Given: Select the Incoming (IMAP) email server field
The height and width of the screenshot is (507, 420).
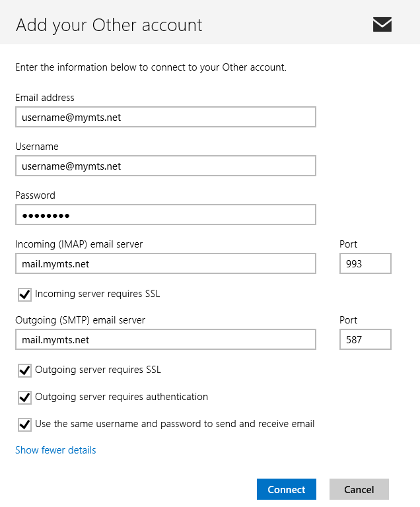Looking at the screenshot, I should click(x=166, y=263).
